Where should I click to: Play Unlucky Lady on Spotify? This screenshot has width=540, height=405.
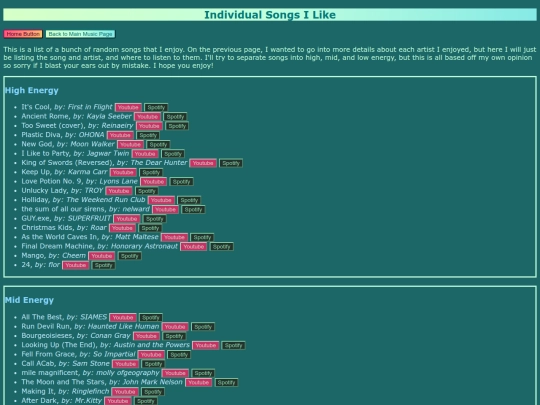pos(147,191)
